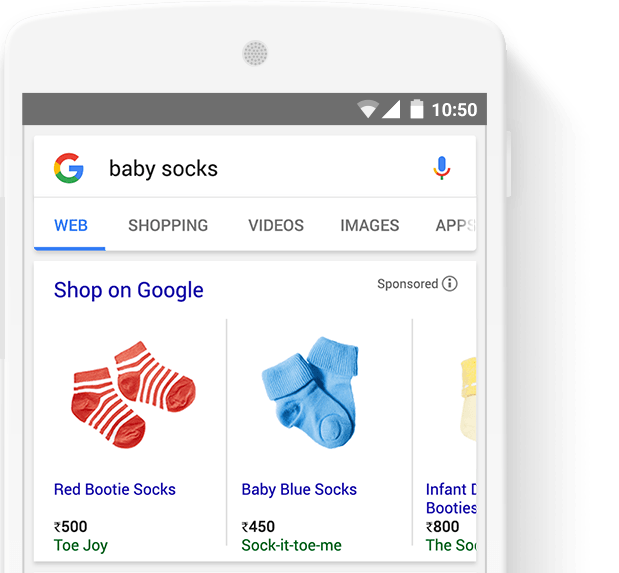Tap the cellular signal icon

point(391,109)
